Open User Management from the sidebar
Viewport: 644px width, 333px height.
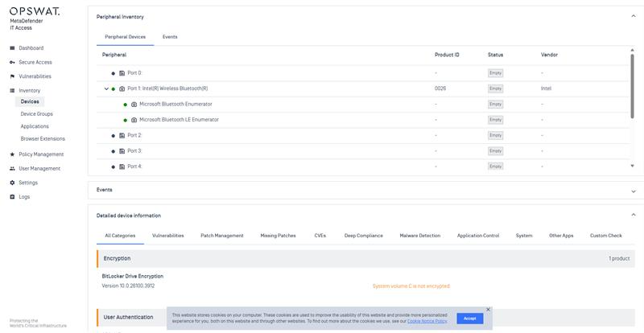39,168
